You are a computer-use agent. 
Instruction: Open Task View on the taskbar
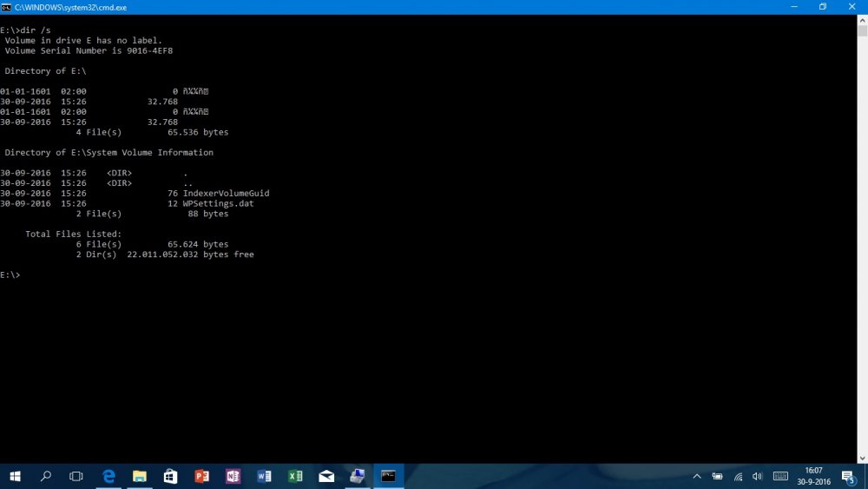[x=76, y=476]
